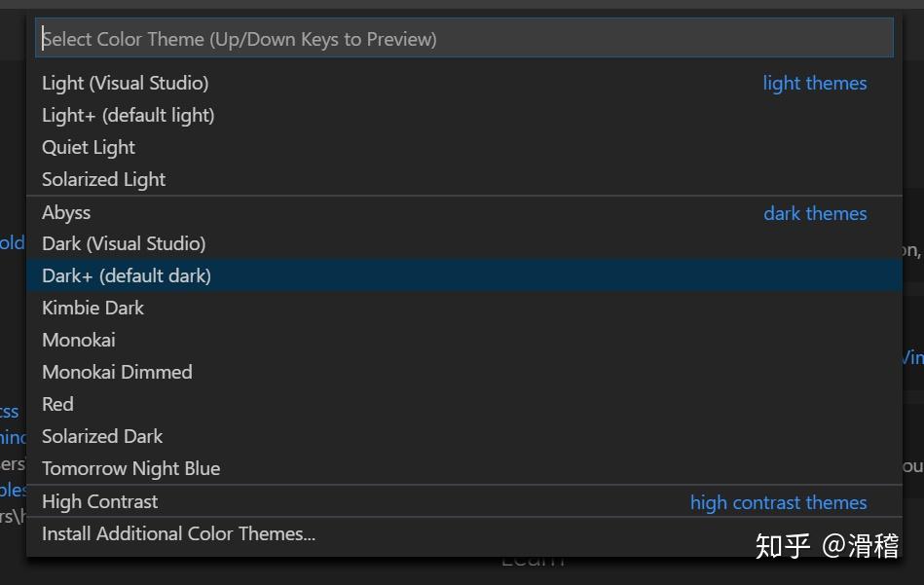Select the "High Contrast" theme
The width and height of the screenshot is (924, 585).
click(x=99, y=501)
